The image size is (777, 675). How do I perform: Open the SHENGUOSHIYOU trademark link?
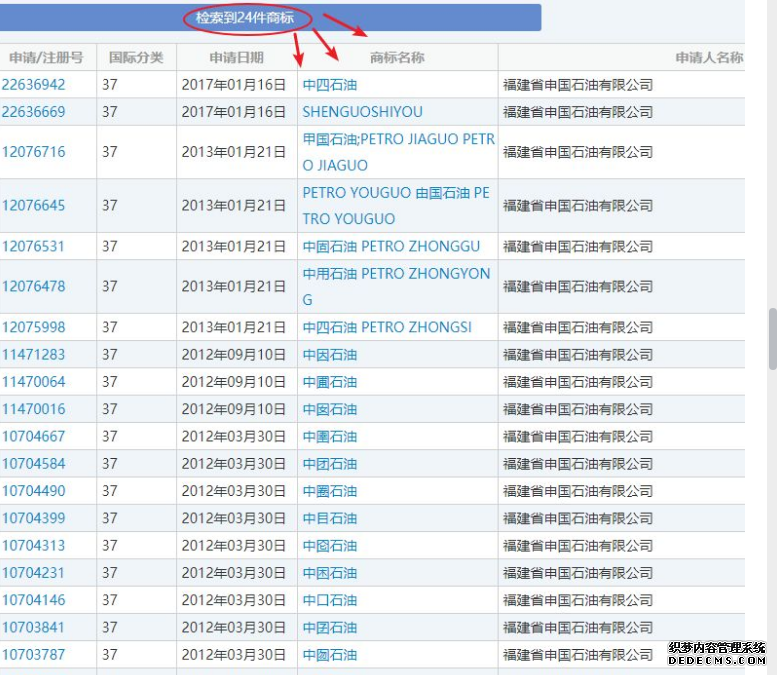point(362,112)
